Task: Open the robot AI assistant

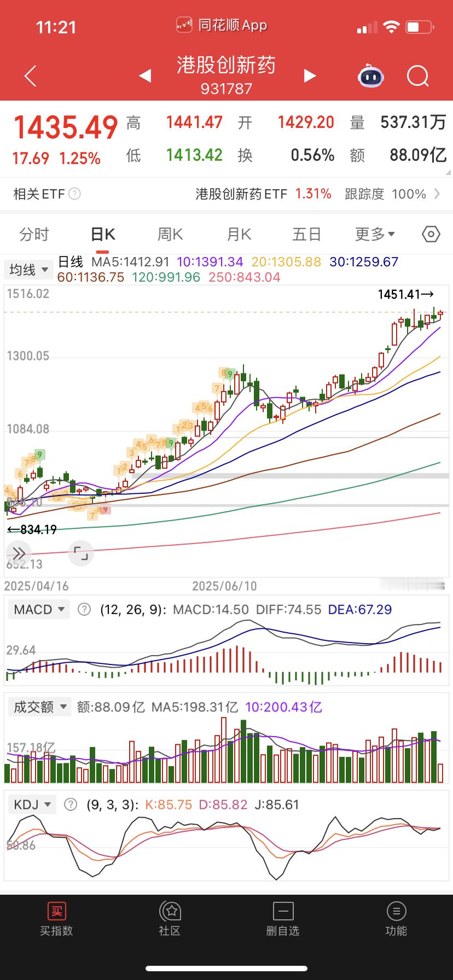Action: pos(371,75)
